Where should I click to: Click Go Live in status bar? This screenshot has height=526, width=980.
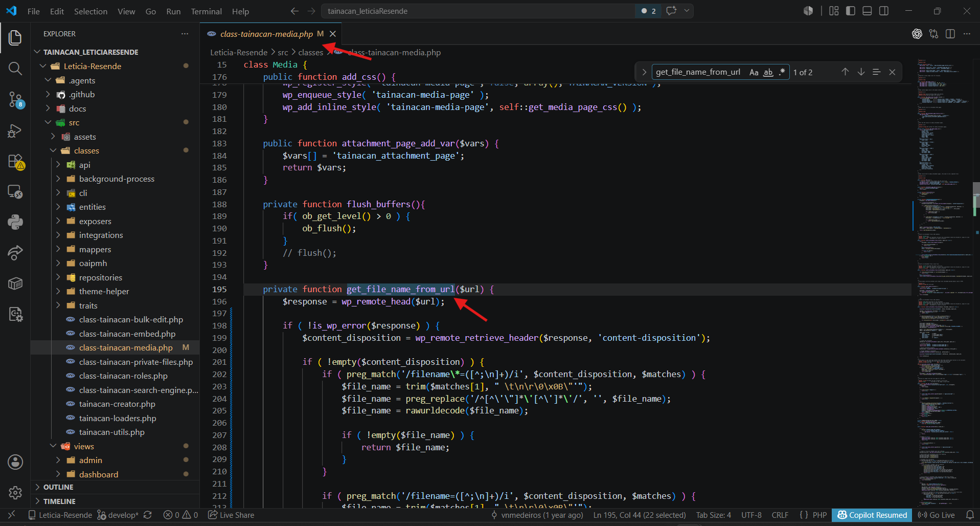tap(937, 515)
